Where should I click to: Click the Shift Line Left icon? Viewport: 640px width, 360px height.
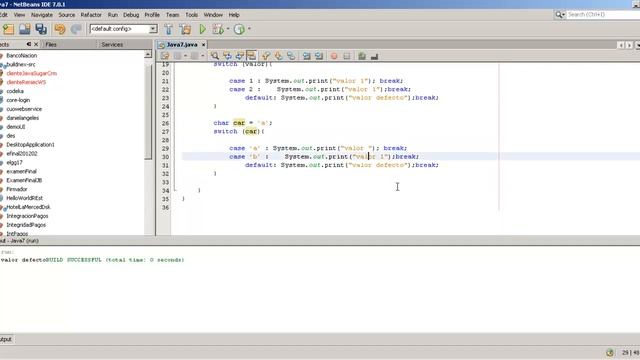click(307, 56)
